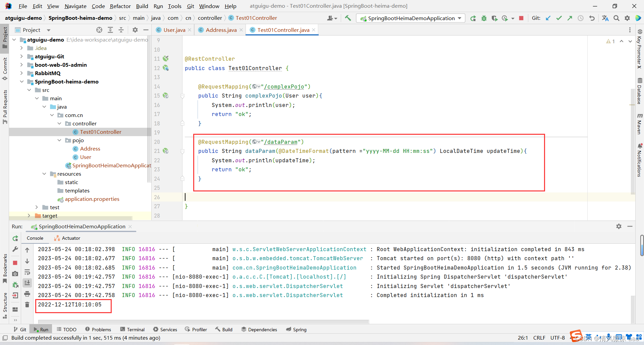Viewport: 644px width, 345px height.
Task: Push commits with Git green arrow
Action: point(570,18)
